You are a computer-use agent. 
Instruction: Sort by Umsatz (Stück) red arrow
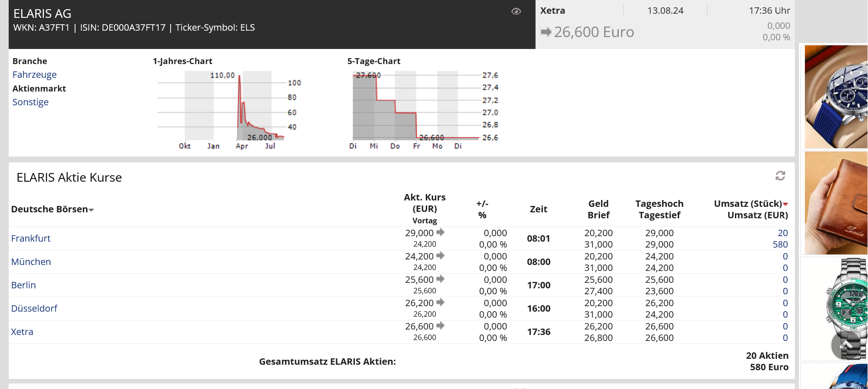point(785,204)
